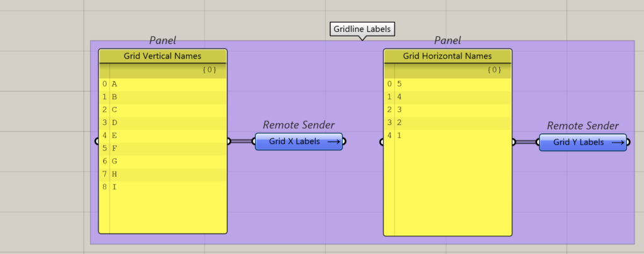Click the output grip of Grid Vertical Names panel
This screenshot has height=254, width=644.
[x=228, y=141]
